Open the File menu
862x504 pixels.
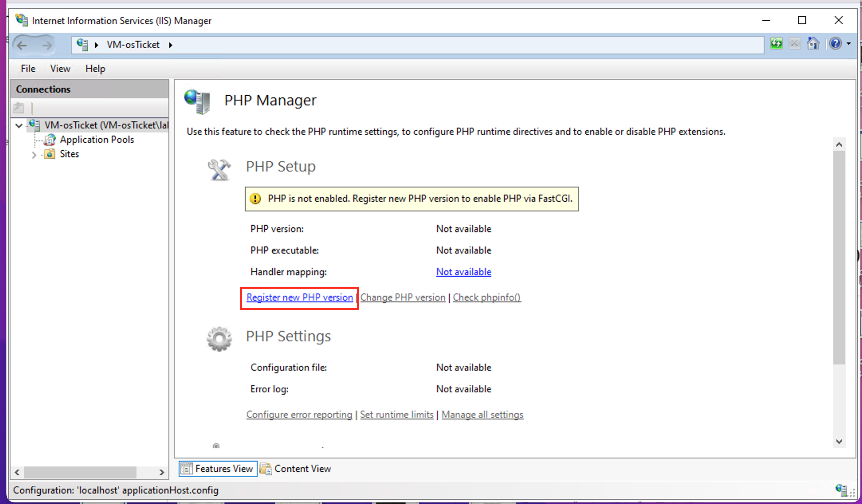(x=28, y=69)
